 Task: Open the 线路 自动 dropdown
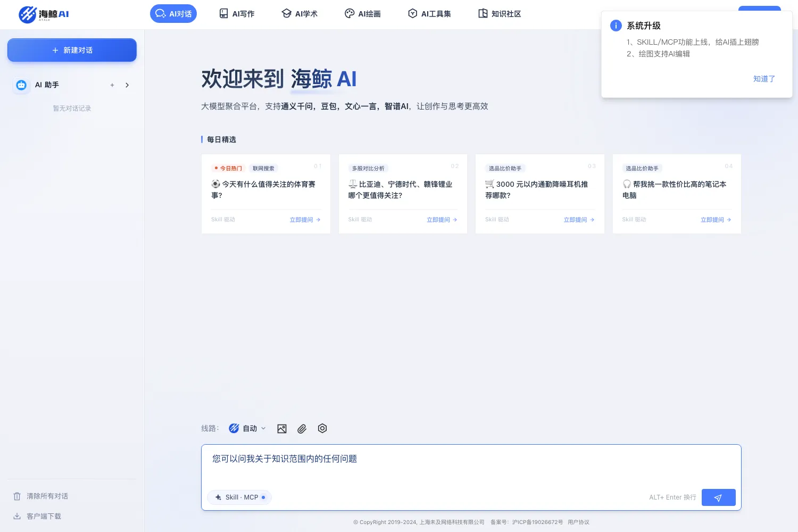[247, 428]
